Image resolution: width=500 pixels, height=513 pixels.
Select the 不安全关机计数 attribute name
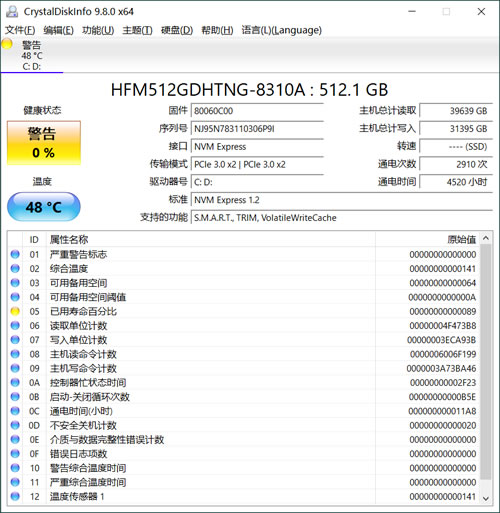coord(83,425)
